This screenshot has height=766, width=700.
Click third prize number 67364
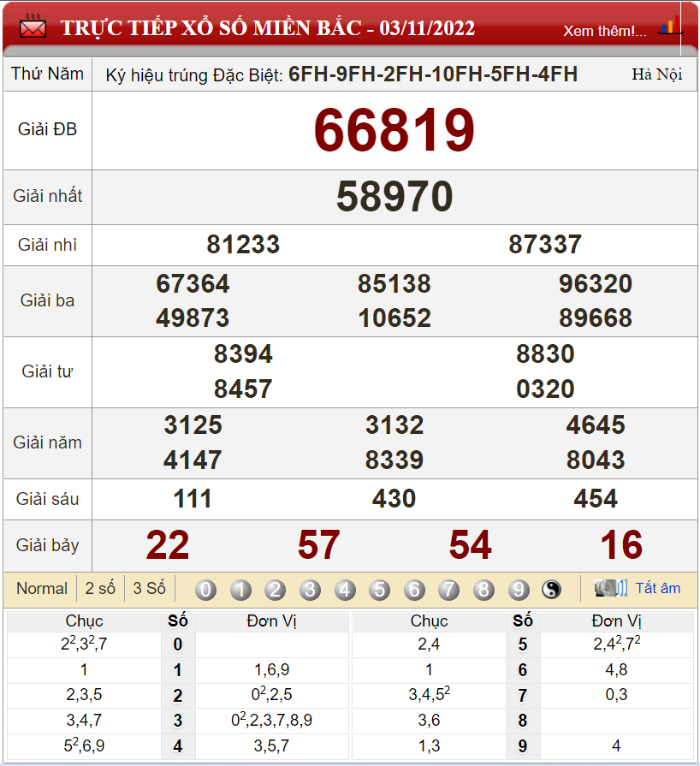tap(193, 284)
